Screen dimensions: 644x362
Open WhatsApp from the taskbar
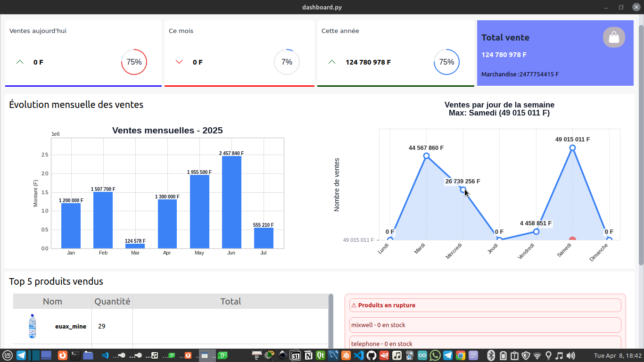point(435,355)
